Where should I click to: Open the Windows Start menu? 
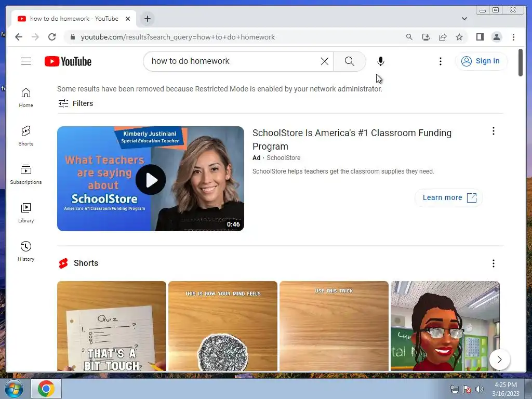point(14,389)
